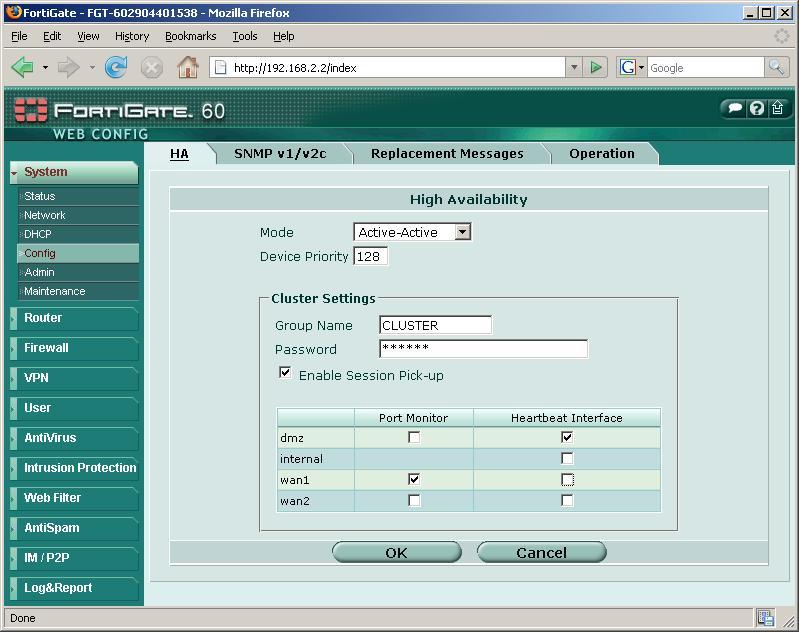Screen dimensions: 799x632
Task: Collapse the System menu section
Action: click(x=74, y=172)
